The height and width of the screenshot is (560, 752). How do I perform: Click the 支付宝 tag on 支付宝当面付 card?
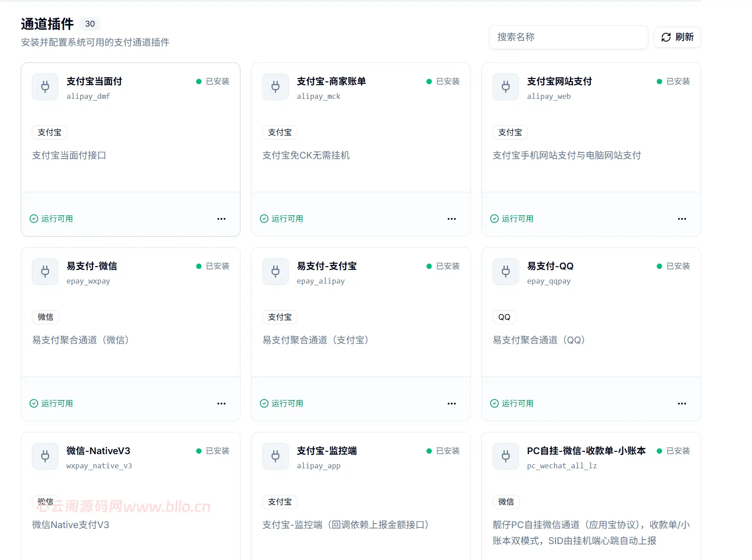point(50,132)
